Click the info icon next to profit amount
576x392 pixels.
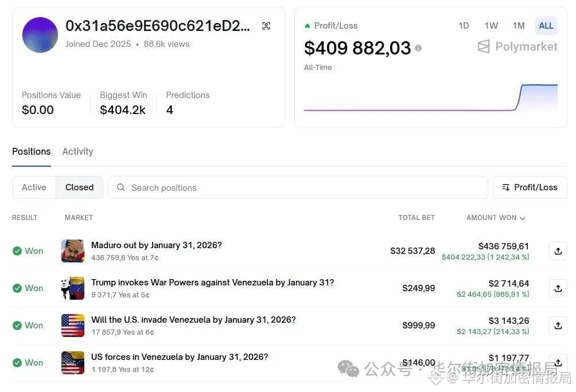pos(418,48)
